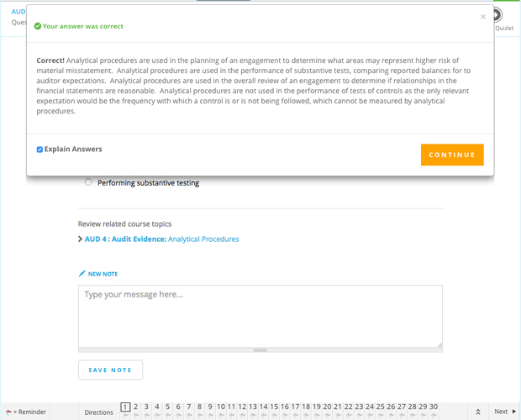Viewport: 521px width, 420px height.
Task: Open the Analytical Procedures topic link
Action: point(203,239)
